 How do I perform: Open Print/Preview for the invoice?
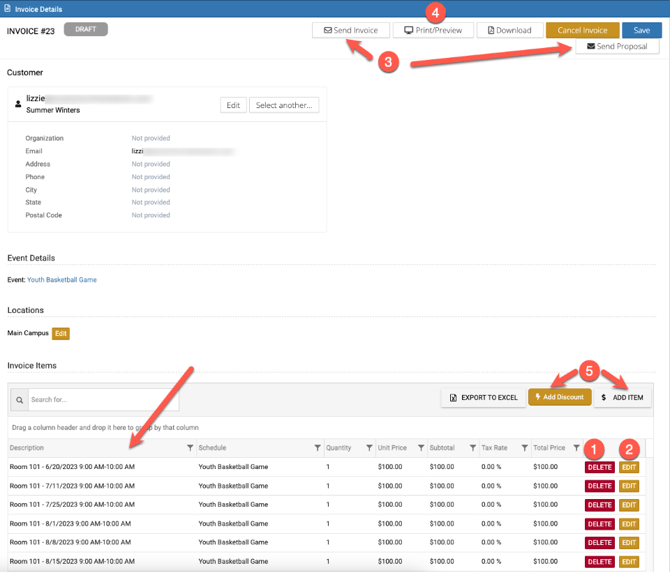[433, 30]
